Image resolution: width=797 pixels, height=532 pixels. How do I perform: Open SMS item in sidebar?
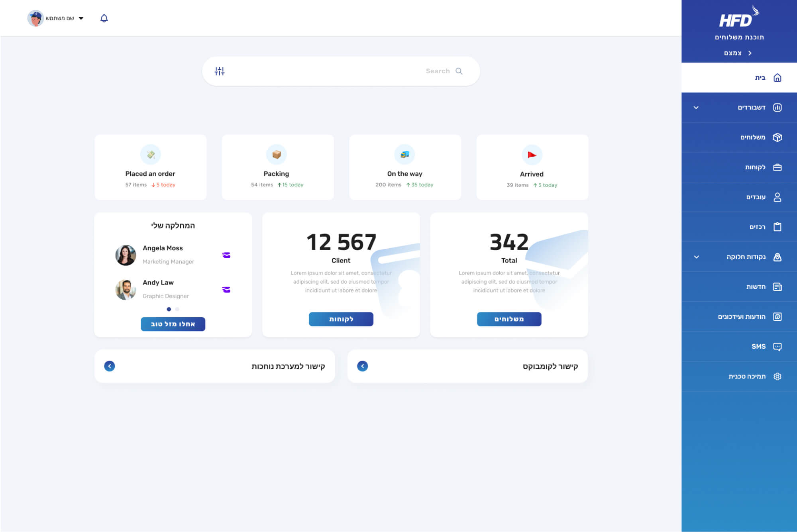[x=758, y=347]
